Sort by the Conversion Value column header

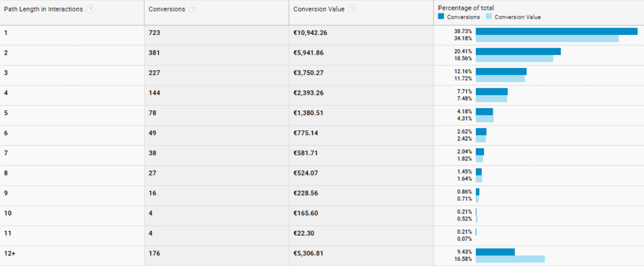(x=319, y=9)
